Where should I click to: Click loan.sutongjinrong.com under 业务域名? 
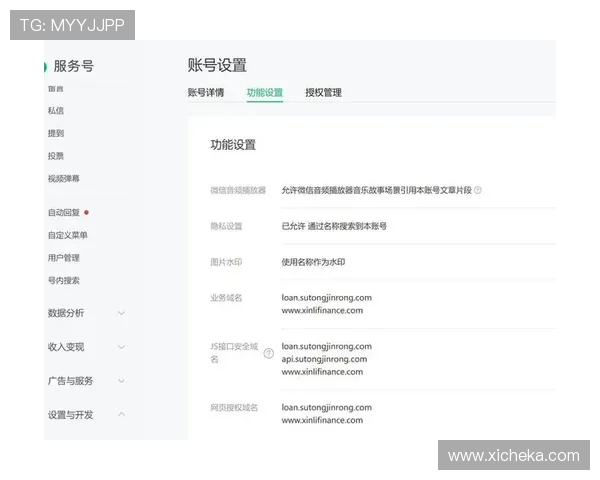pyautogui.click(x=327, y=298)
